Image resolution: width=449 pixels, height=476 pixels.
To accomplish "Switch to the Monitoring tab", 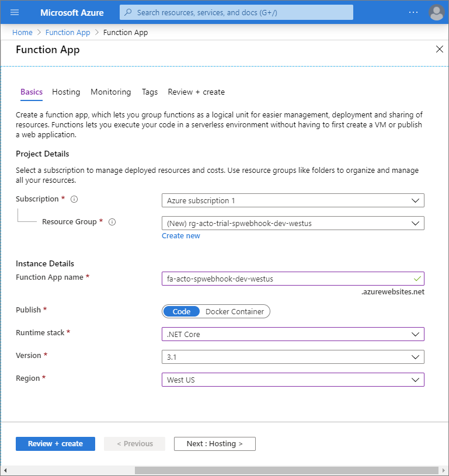I will pos(111,92).
